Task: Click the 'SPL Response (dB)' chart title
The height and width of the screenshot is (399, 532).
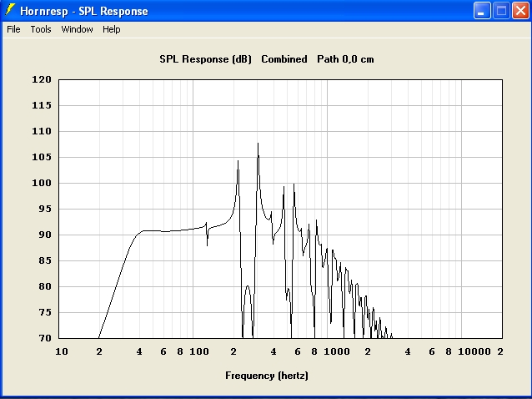Action: coord(206,59)
